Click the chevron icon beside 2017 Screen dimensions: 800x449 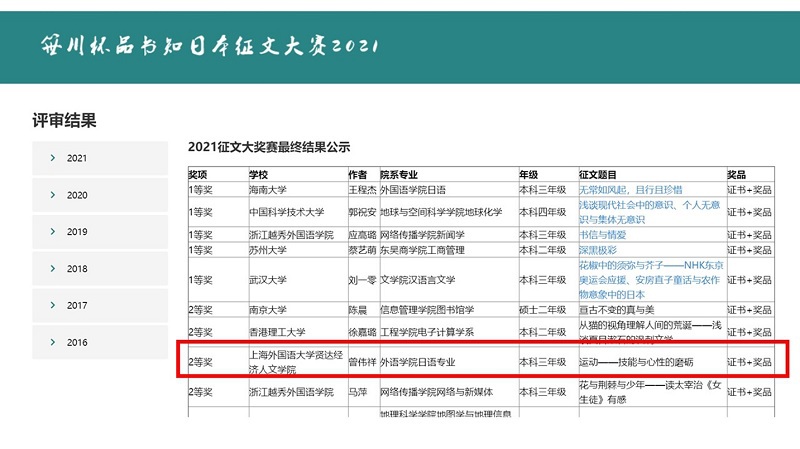[x=51, y=305]
